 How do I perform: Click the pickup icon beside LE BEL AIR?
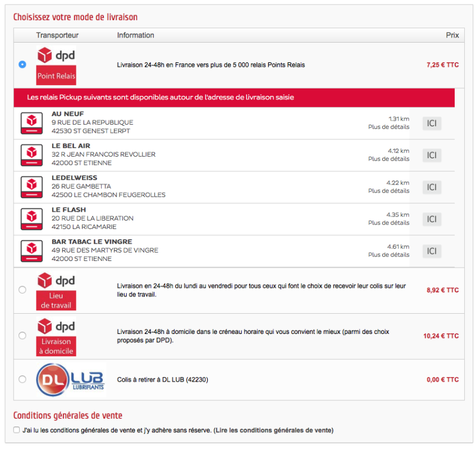[x=31, y=155]
